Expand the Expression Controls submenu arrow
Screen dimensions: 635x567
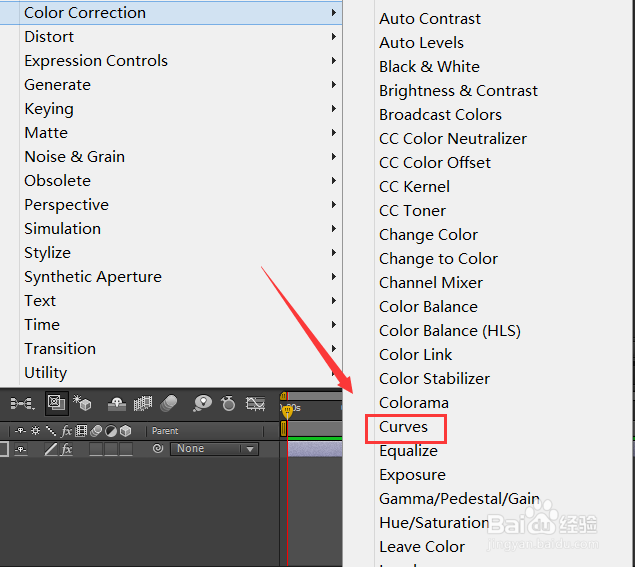(334, 60)
